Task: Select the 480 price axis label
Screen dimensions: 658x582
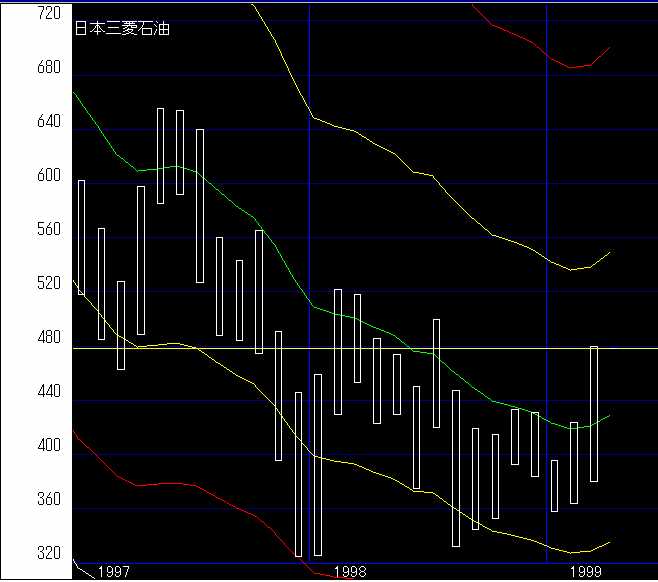Action: [48, 338]
